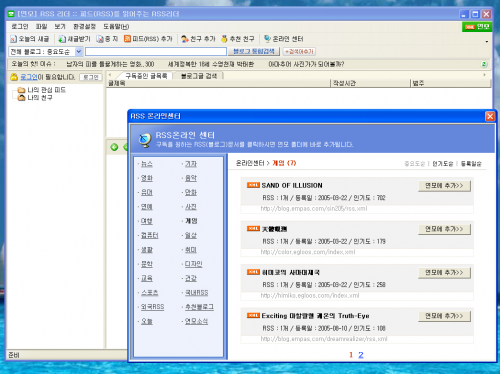Click 연모에 추가>> for Exciting Truth-Eye entry

coord(444,316)
